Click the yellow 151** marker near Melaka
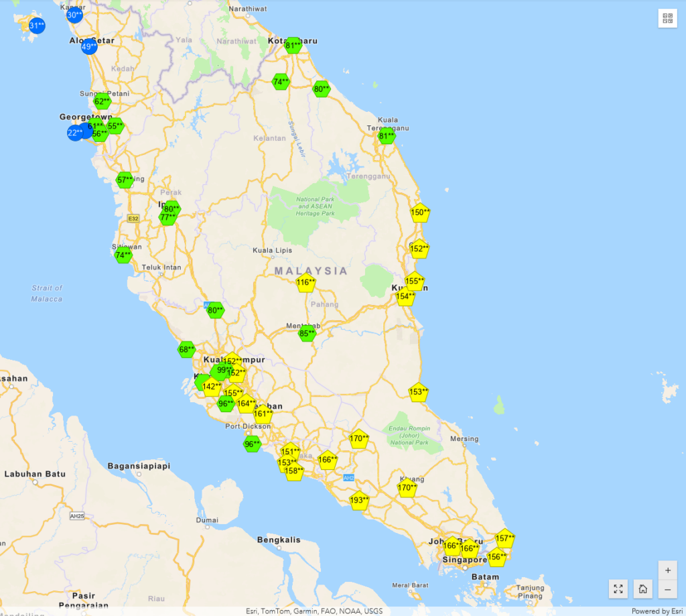This screenshot has width=686, height=616. tap(290, 451)
